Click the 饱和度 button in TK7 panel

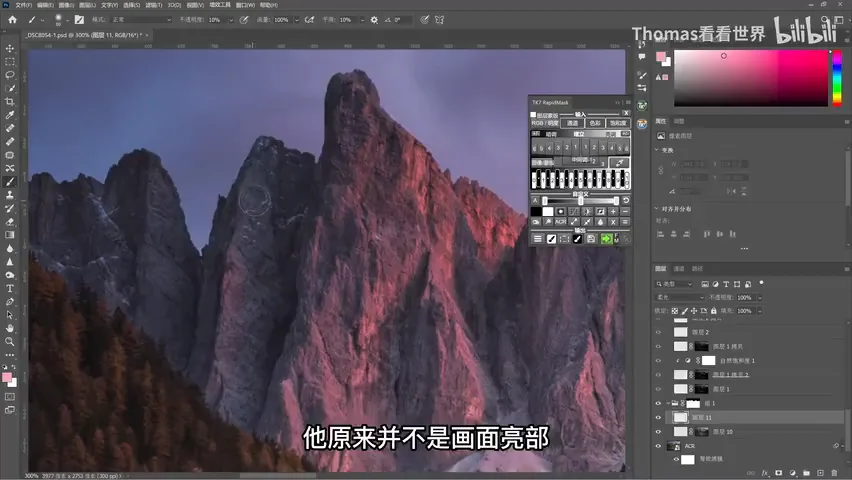pyautogui.click(x=618, y=123)
